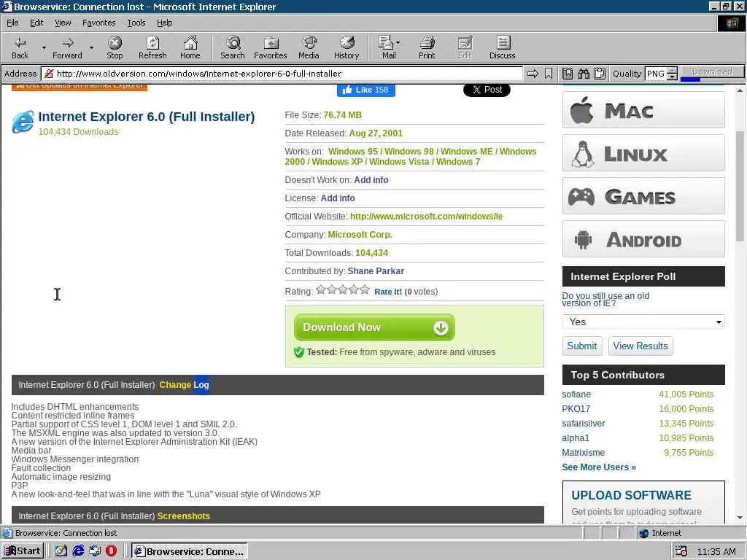Open the View menu
This screenshot has height=560, width=747.
click(63, 23)
